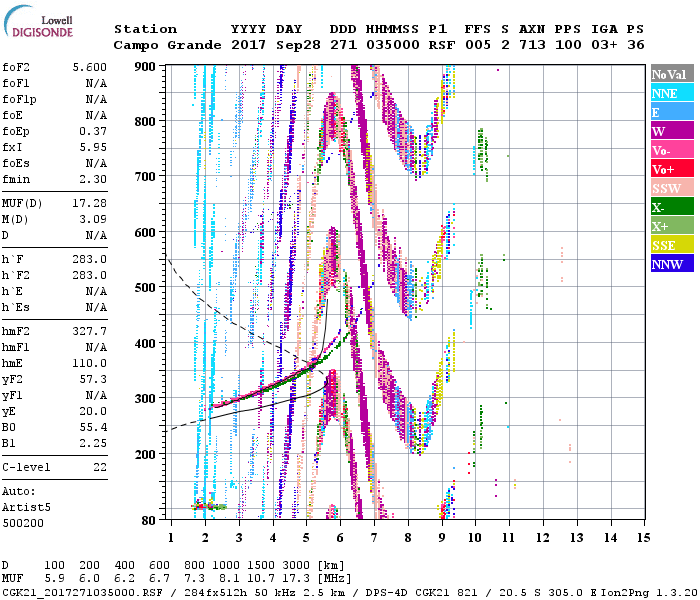This screenshot has height=600, width=700.
Task: Click the C-level value 22
Action: coord(98,467)
